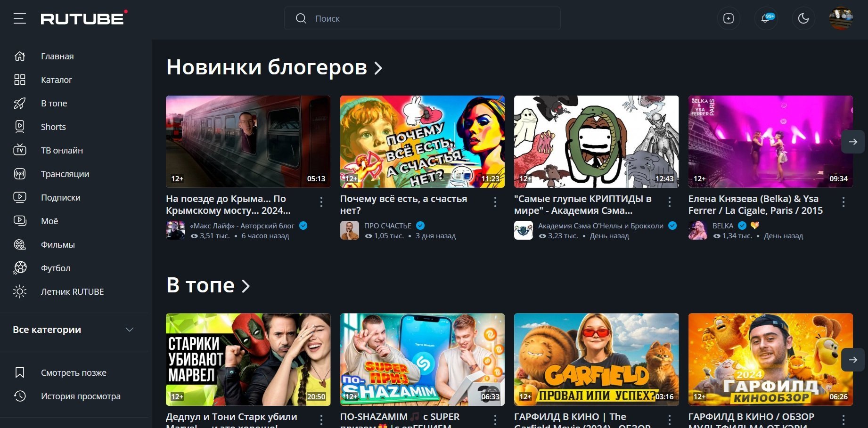This screenshot has height=428, width=868.
Task: Open title Елена Князева (Belka) & Ysa Ferrer
Action: [755, 205]
